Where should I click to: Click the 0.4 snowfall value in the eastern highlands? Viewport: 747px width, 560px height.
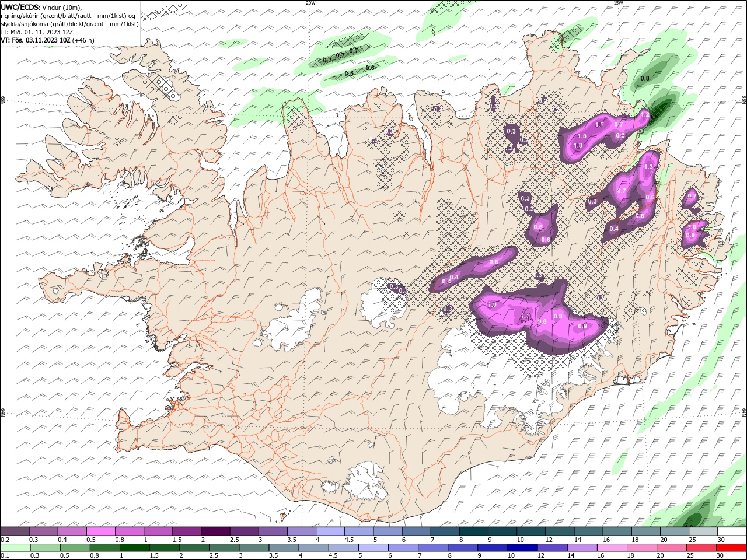point(614,229)
